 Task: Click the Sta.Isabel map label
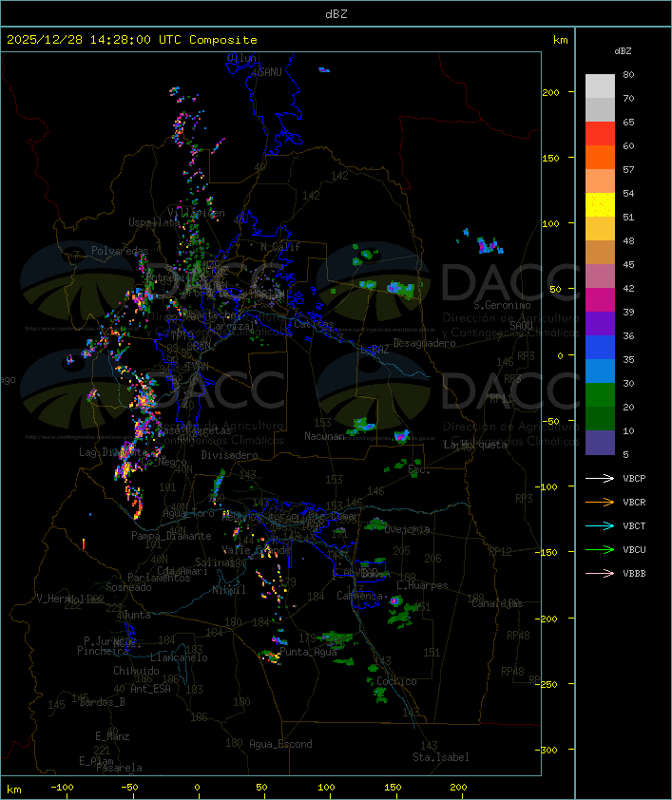[441, 757]
